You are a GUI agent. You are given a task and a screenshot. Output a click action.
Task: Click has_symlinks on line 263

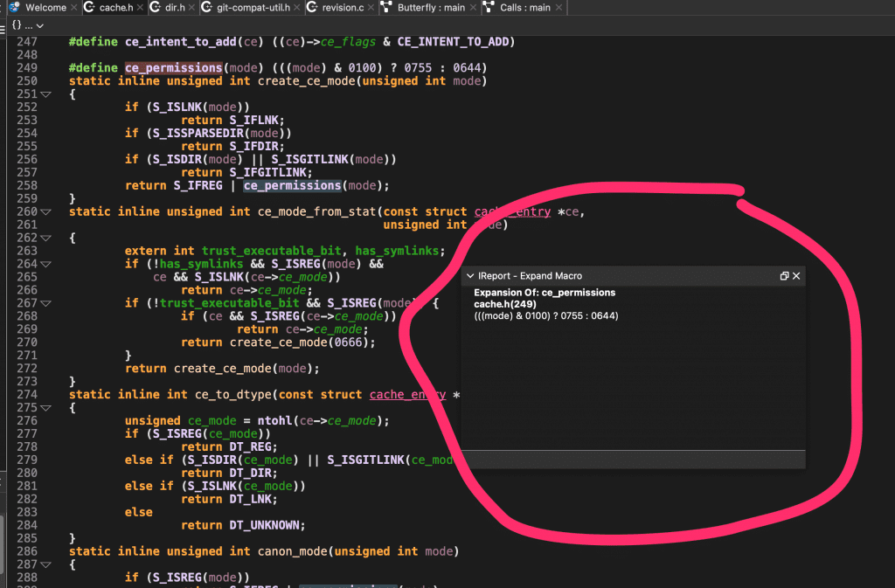397,251
